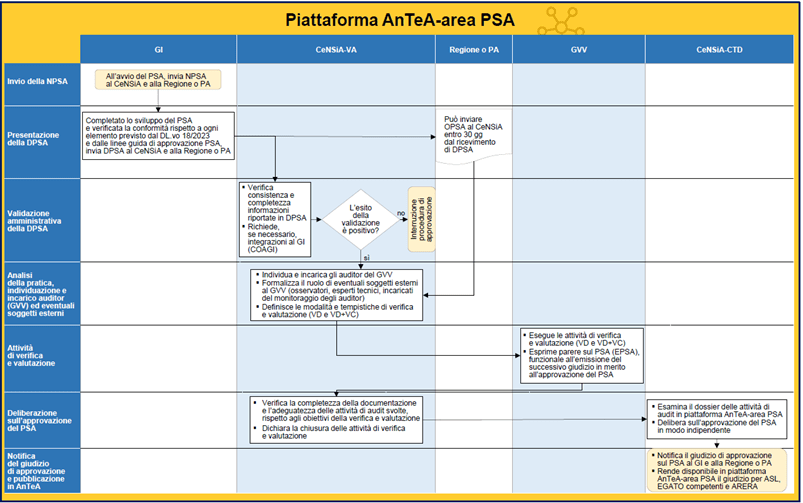Click the text Delibera sull'approvazione del PSA in modo indipendente
Viewport: 803px width, 503px height.
tap(714, 427)
